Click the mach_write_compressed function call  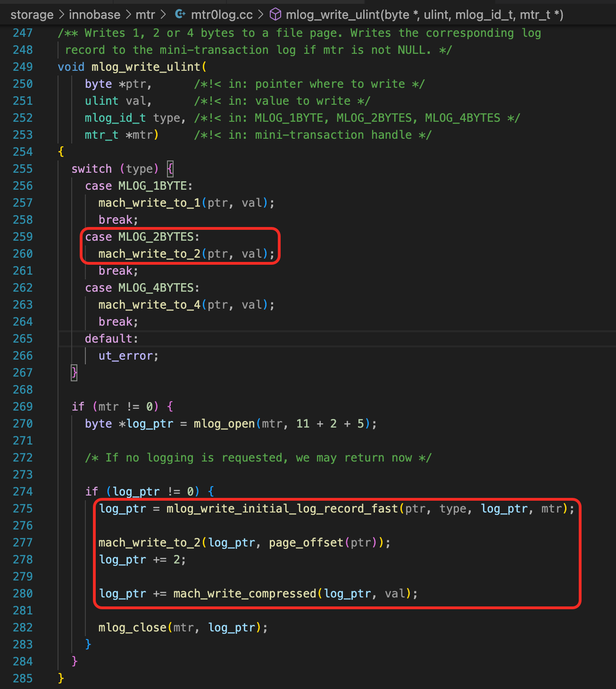pos(244,594)
